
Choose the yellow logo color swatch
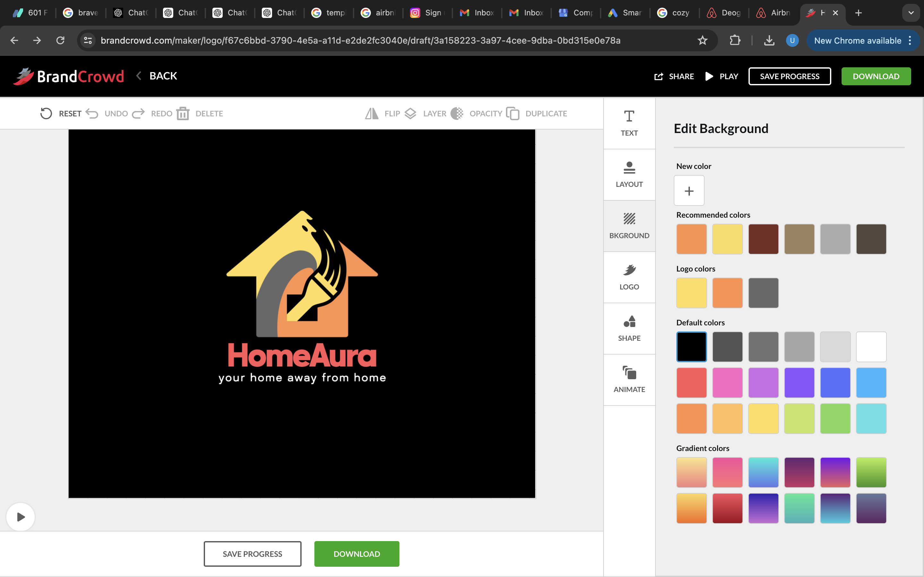[691, 293]
